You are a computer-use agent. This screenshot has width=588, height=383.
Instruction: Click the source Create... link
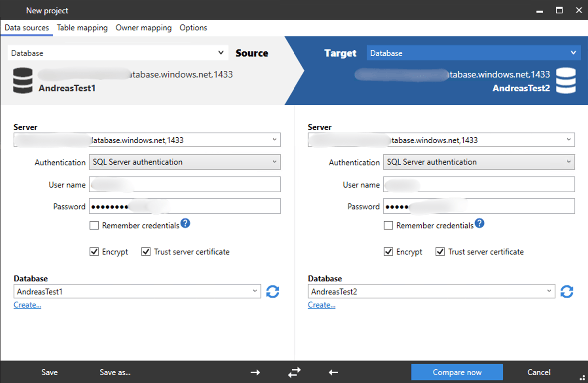pyautogui.click(x=28, y=305)
